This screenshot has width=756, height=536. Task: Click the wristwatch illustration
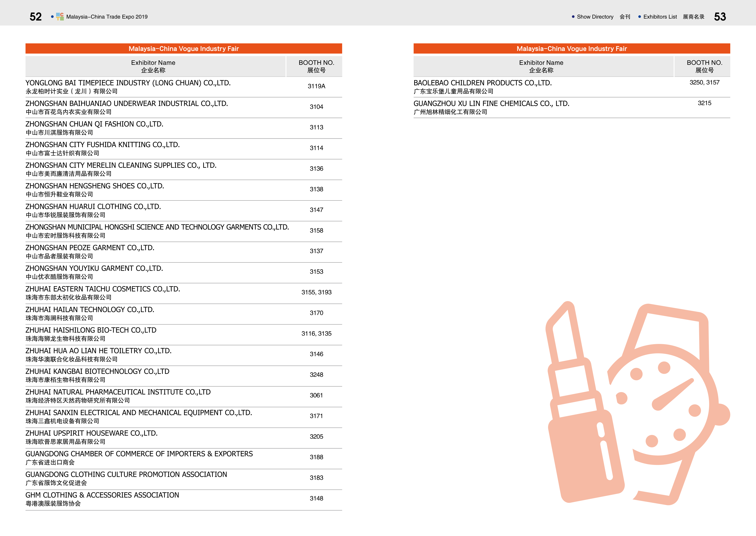point(668,404)
